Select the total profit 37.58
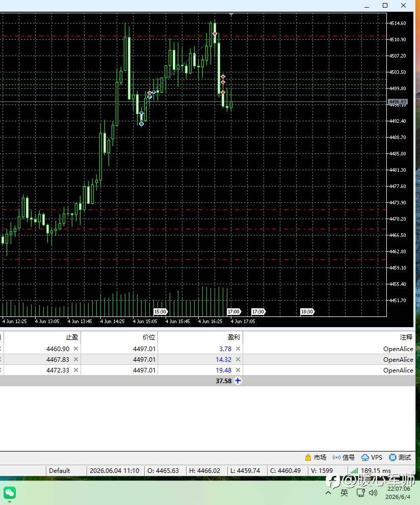The height and width of the screenshot is (505, 420). [x=224, y=381]
